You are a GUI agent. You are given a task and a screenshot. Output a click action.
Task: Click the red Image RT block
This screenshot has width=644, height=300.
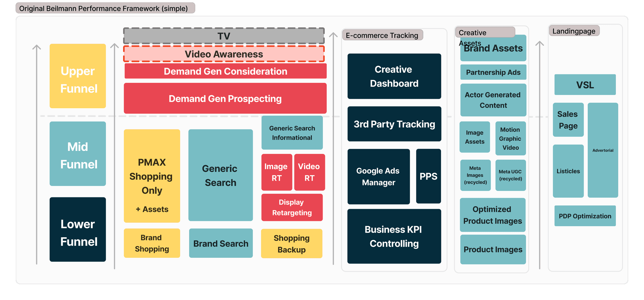[276, 172]
